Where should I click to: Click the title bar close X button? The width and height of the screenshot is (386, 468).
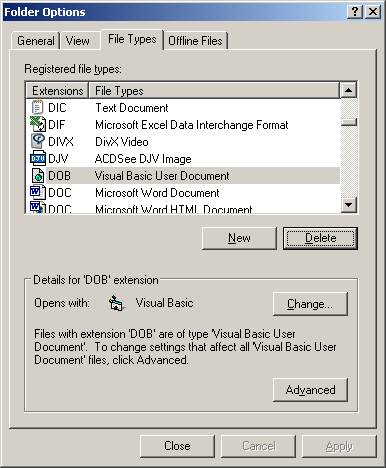pyautogui.click(x=373, y=12)
